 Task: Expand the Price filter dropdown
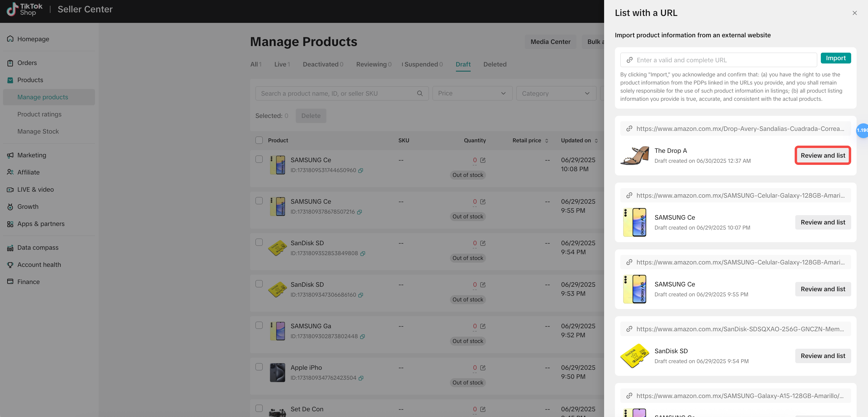[x=472, y=94]
